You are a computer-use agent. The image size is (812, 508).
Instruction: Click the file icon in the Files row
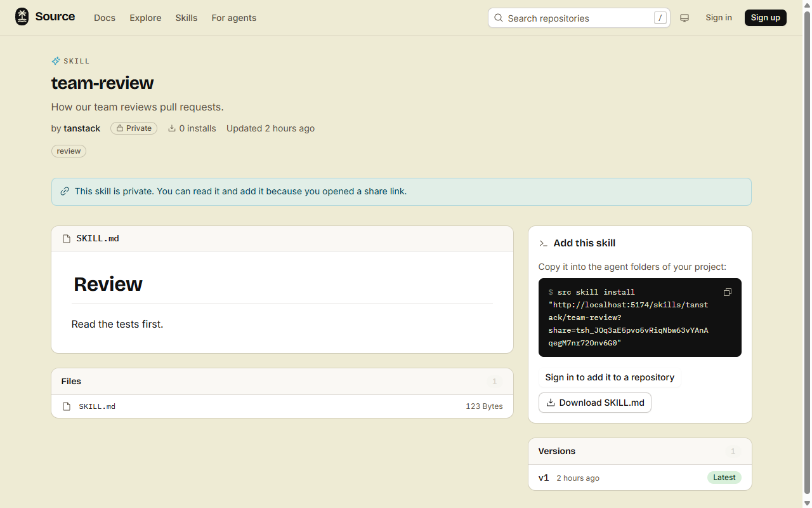click(x=67, y=406)
